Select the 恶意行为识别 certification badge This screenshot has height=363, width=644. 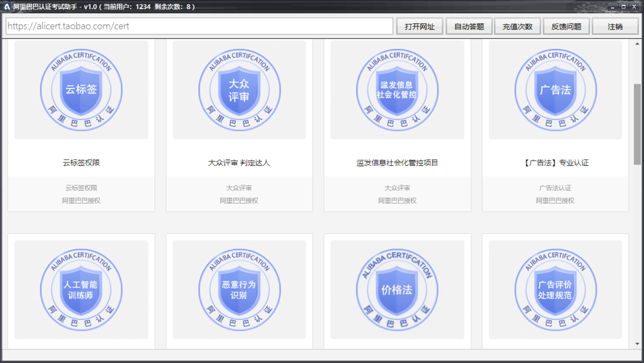[239, 289]
